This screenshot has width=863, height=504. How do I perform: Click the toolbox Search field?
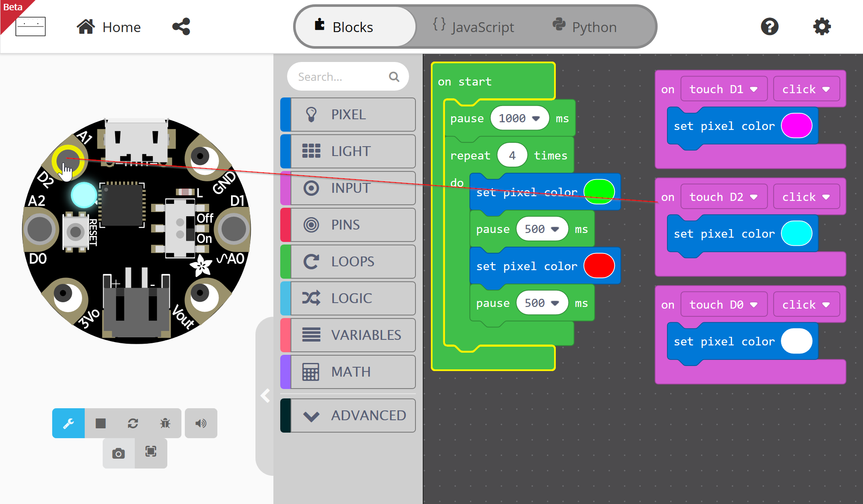340,77
